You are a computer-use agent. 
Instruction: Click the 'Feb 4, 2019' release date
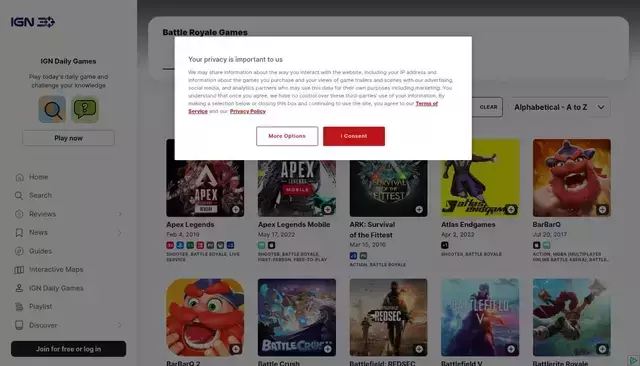pos(182,235)
